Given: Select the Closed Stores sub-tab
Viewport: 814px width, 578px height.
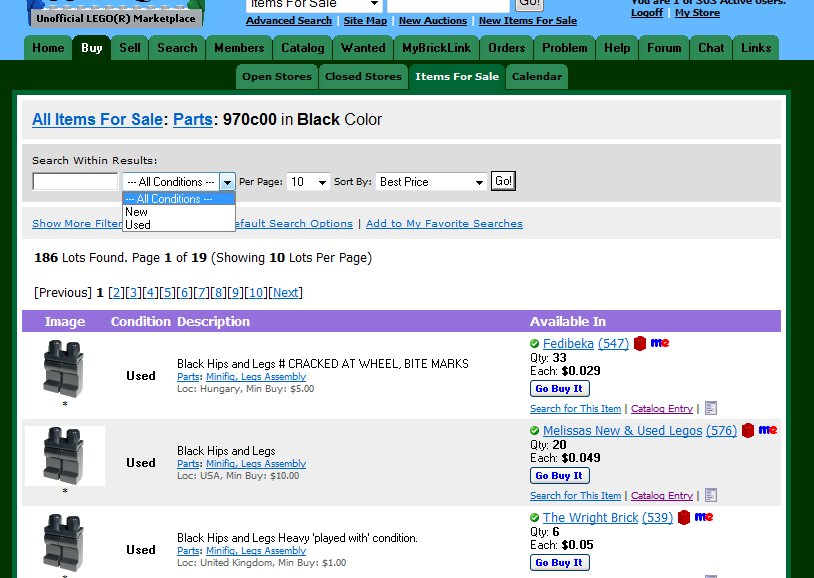Looking at the screenshot, I should [x=363, y=75].
